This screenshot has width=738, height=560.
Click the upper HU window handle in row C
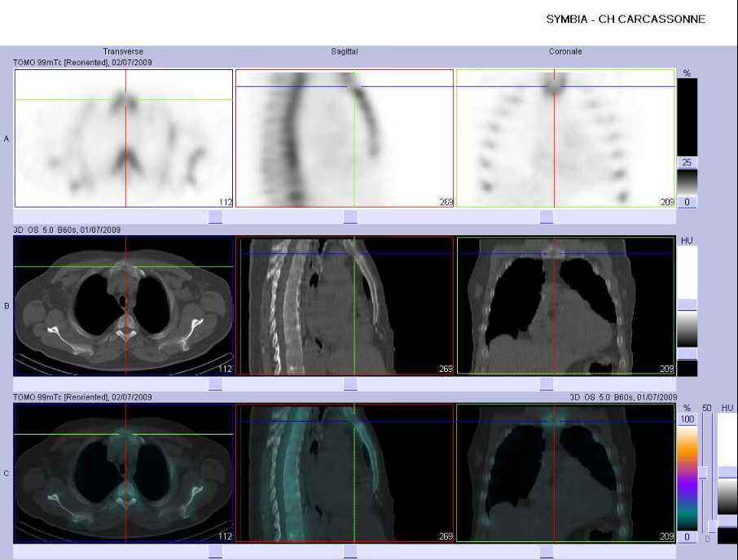pos(727,473)
